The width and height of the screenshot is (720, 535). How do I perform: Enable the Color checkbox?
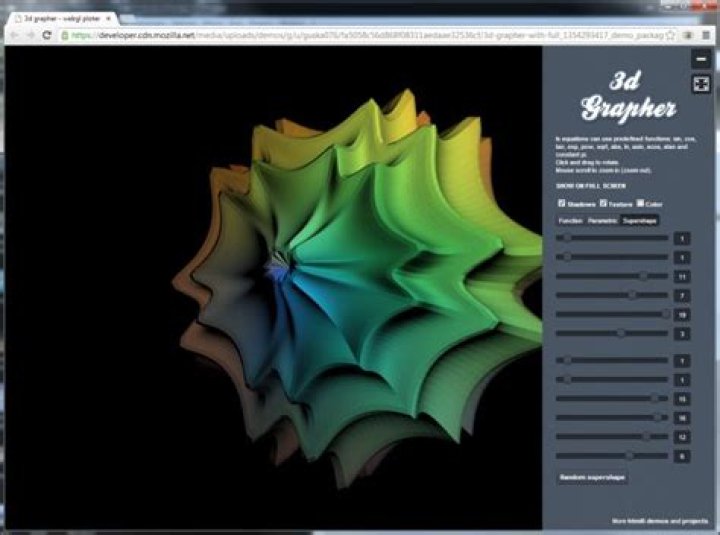click(x=640, y=203)
